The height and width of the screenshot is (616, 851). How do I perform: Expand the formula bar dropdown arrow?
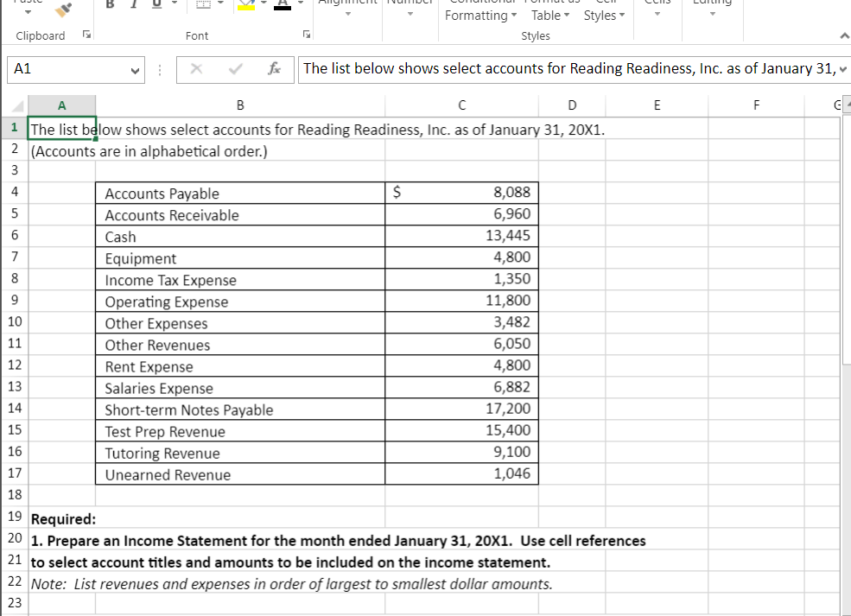tap(841, 68)
